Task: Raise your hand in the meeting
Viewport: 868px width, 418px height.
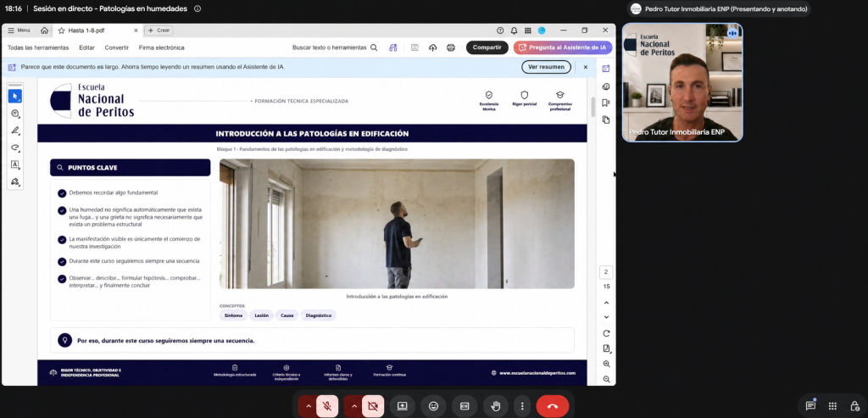Action: tap(495, 406)
